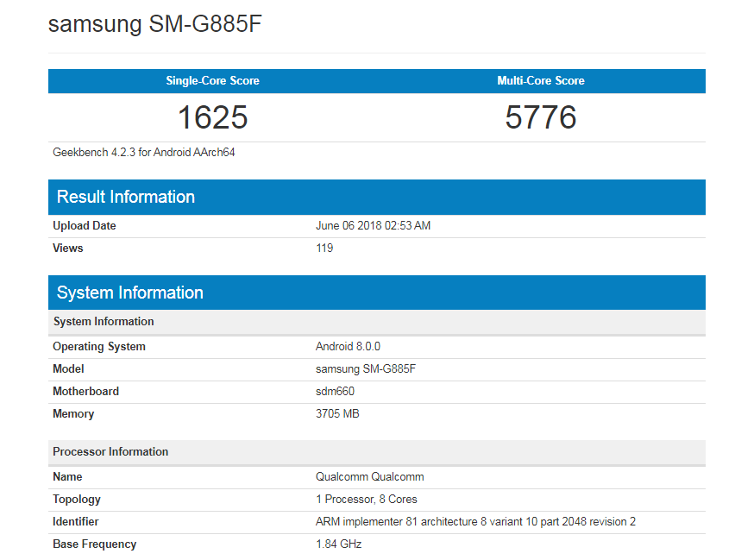
Task: Select the Upload Date label
Action: click(85, 225)
